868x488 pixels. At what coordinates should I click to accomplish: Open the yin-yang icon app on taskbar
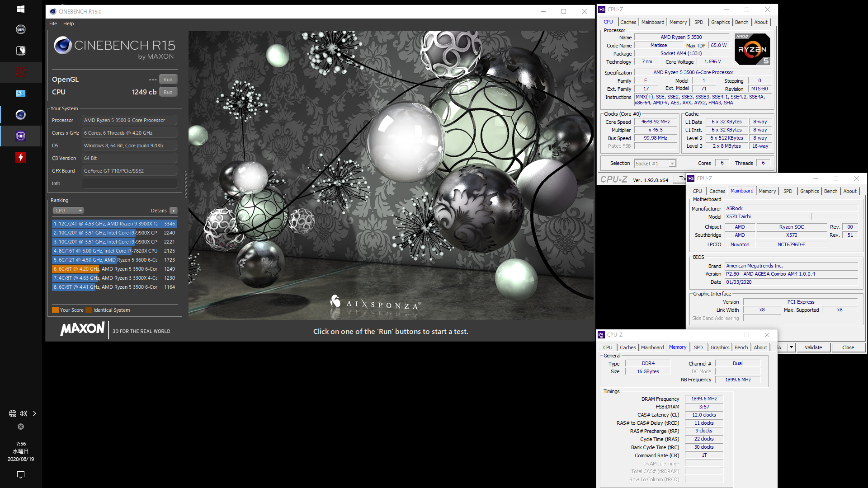coord(21,51)
